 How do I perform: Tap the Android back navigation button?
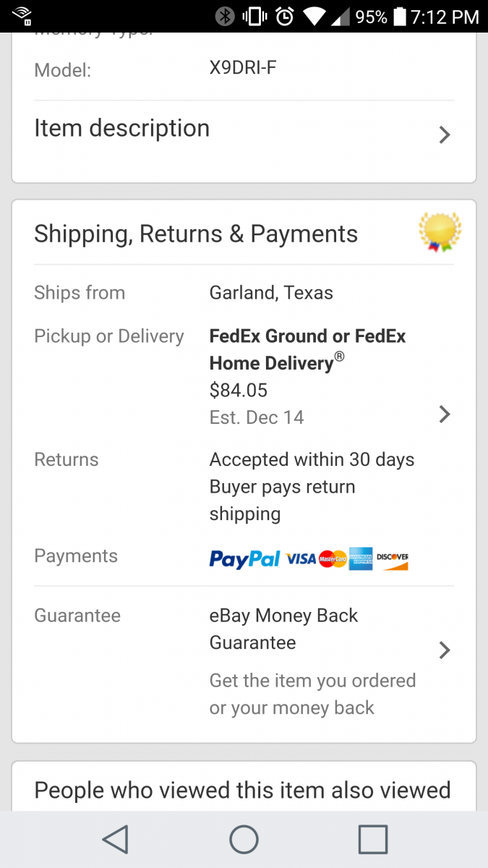(116, 840)
